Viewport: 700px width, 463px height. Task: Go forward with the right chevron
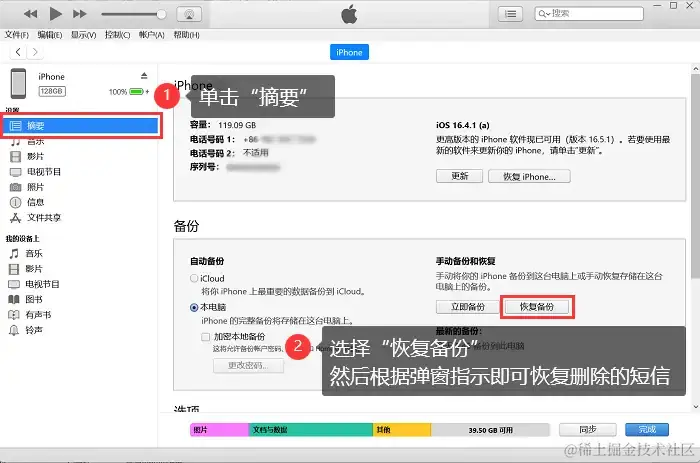35,52
